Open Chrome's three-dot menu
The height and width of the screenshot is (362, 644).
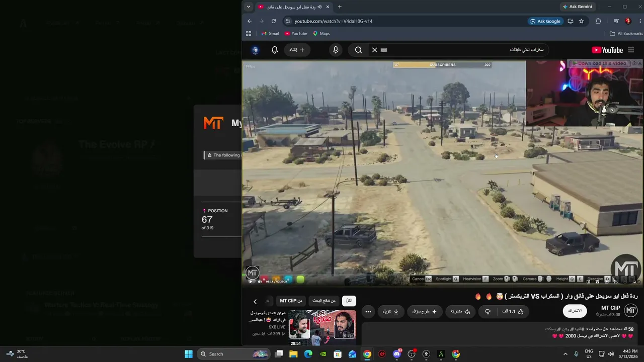click(x=640, y=21)
